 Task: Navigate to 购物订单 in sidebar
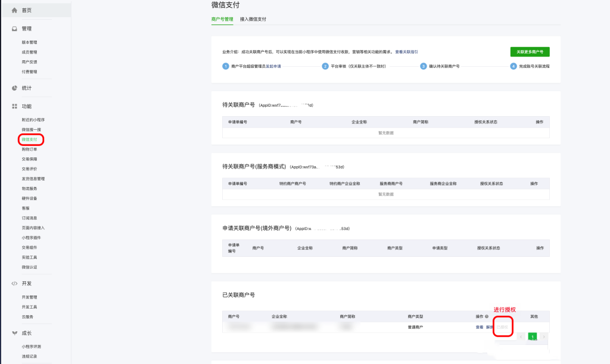(29, 150)
